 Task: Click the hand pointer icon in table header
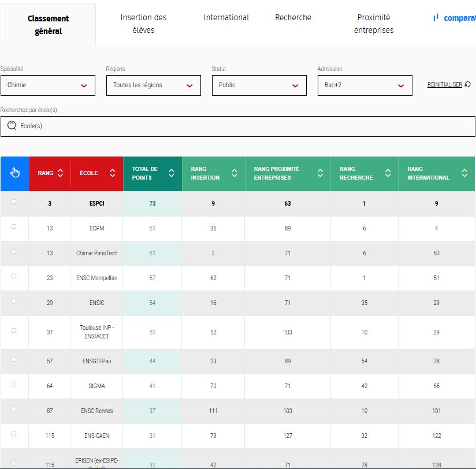coord(15,173)
